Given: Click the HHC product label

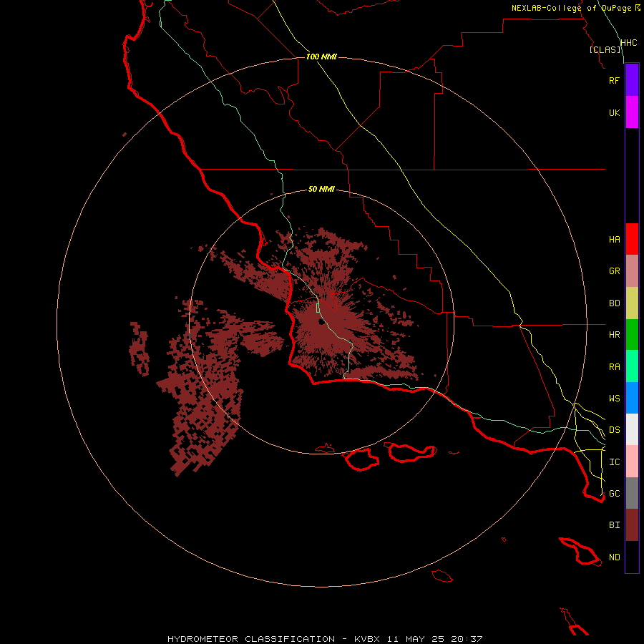Looking at the screenshot, I should point(628,43).
